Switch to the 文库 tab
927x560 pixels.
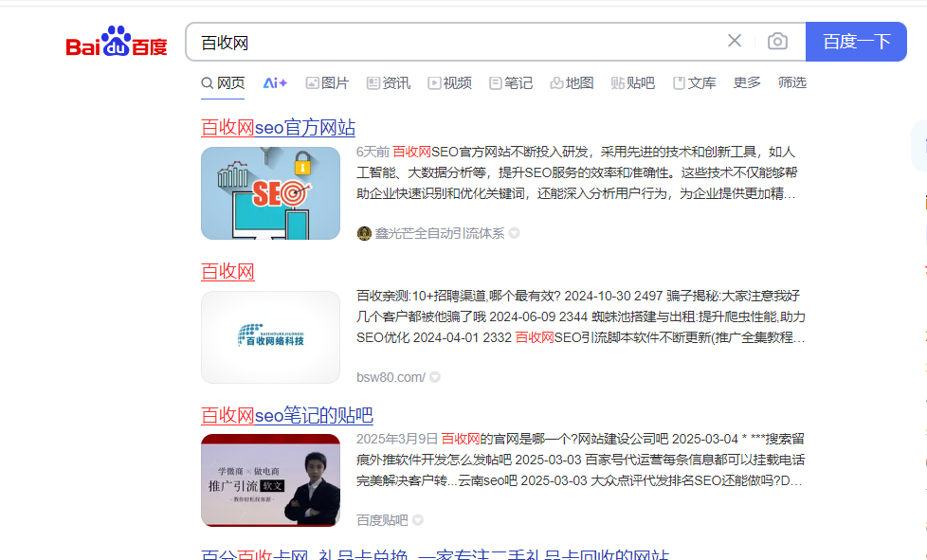[695, 83]
